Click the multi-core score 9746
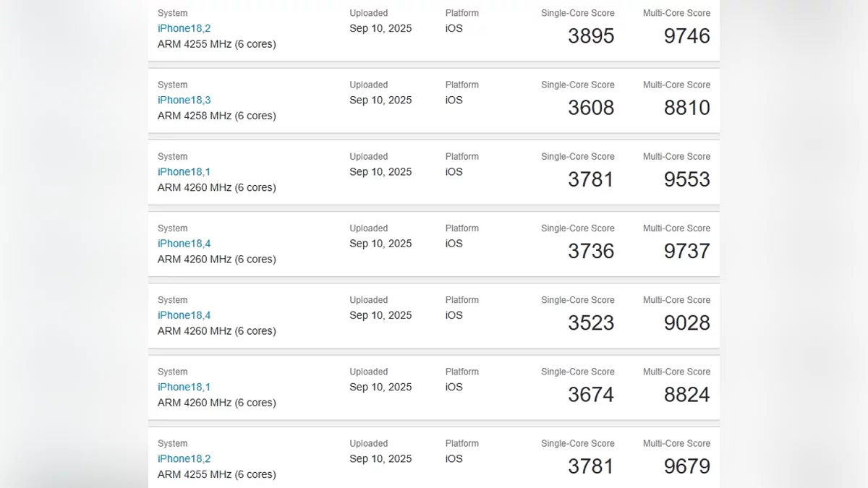Screen dimensions: 868x488 tap(686, 36)
